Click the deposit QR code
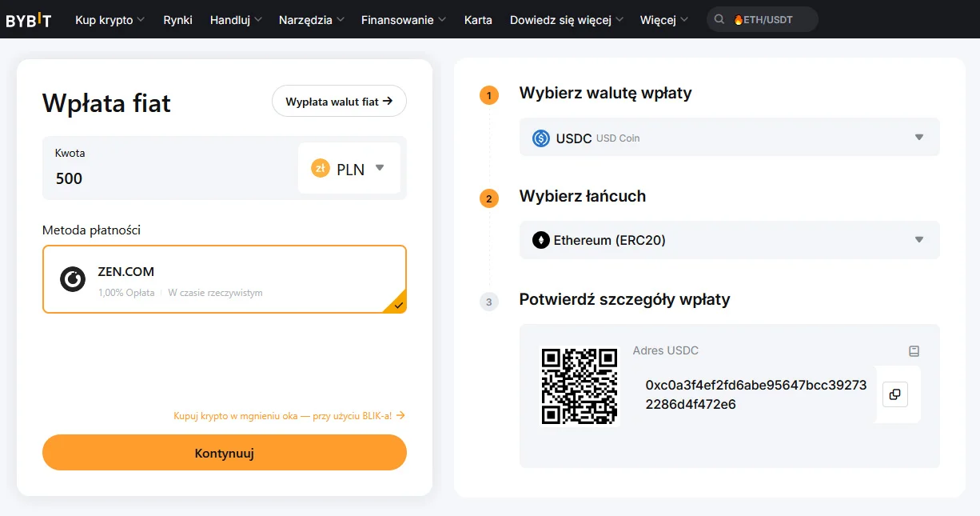Viewport: 980px width, 516px height. [580, 386]
